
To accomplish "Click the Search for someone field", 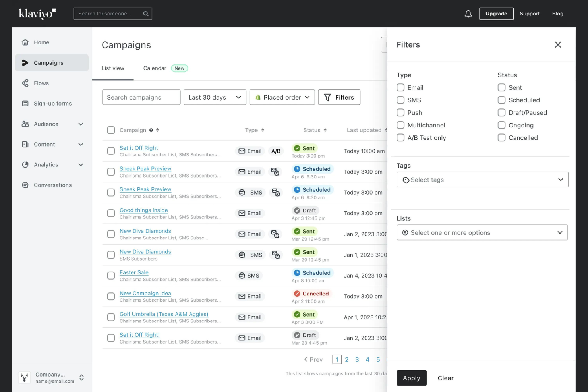I will coord(113,14).
